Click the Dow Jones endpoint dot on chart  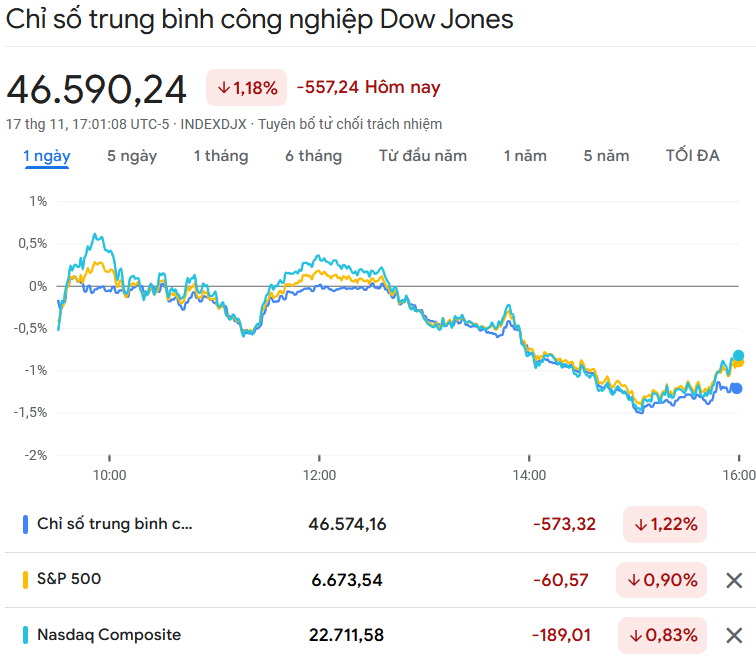pos(737,388)
